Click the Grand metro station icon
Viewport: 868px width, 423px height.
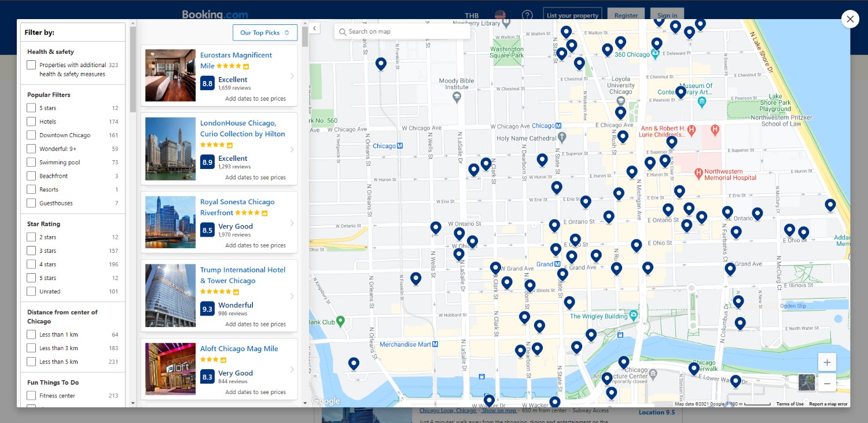(x=557, y=264)
